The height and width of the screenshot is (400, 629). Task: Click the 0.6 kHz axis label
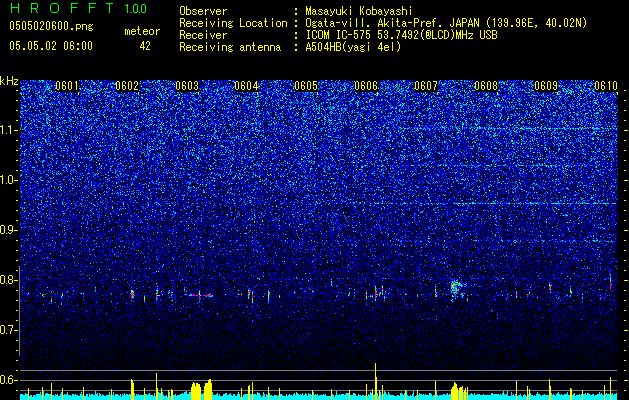tap(9, 380)
